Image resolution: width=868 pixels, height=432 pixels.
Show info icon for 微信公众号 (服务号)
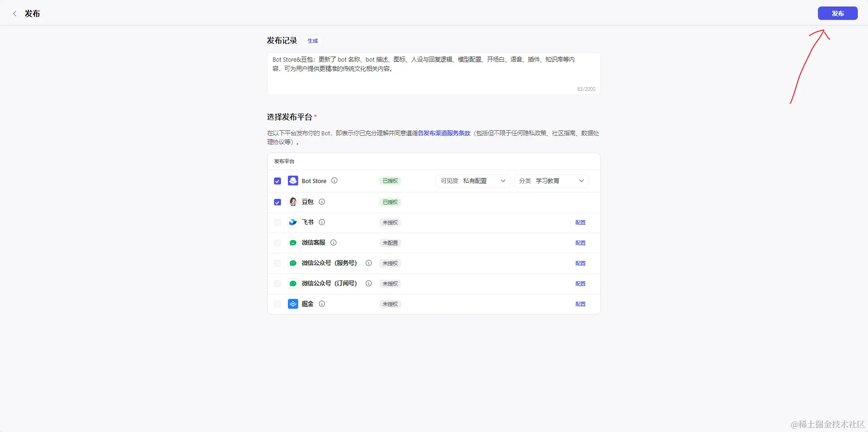point(369,263)
